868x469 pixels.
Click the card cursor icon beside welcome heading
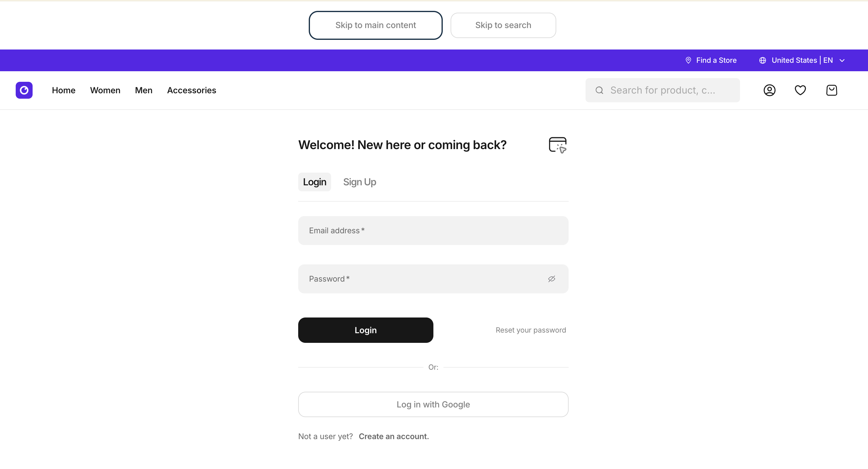558,145
